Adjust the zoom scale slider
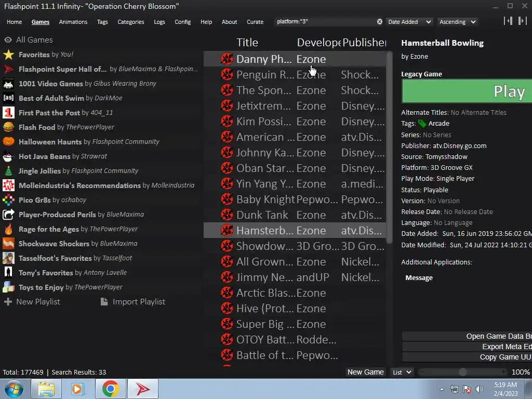 [462, 372]
